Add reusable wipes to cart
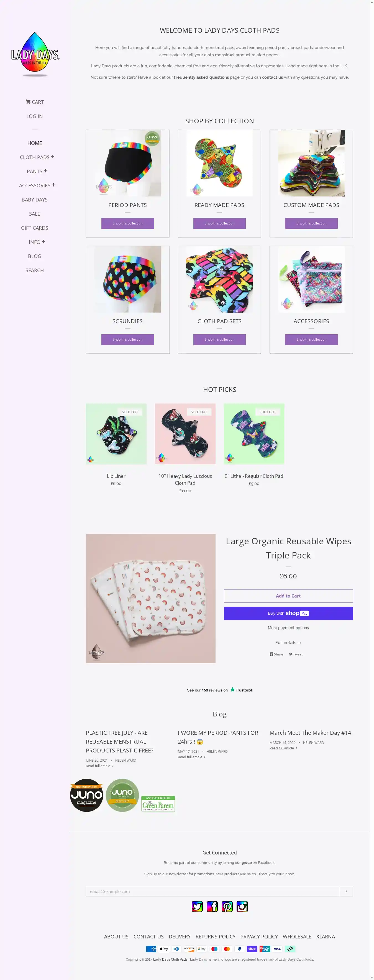Viewport: 374px width, 980px height. 288,596
